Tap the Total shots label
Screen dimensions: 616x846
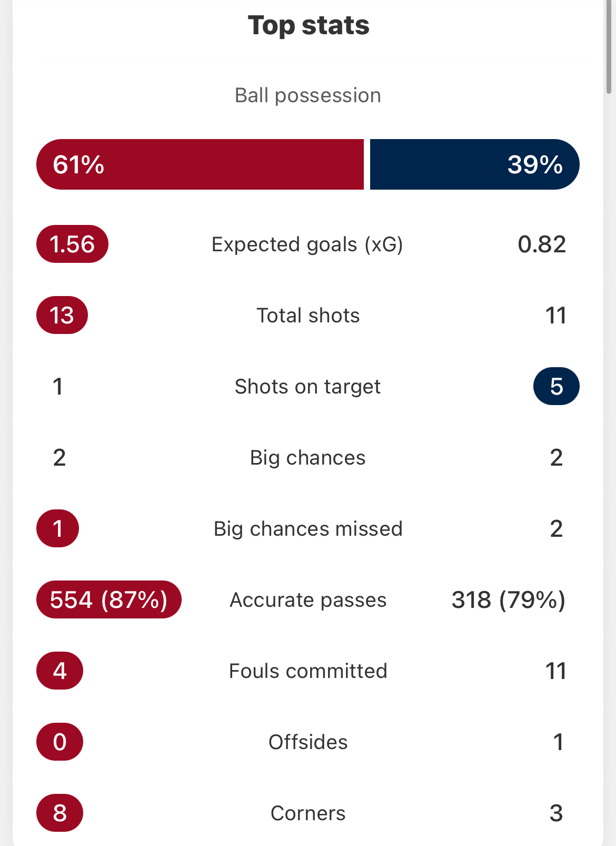click(308, 316)
